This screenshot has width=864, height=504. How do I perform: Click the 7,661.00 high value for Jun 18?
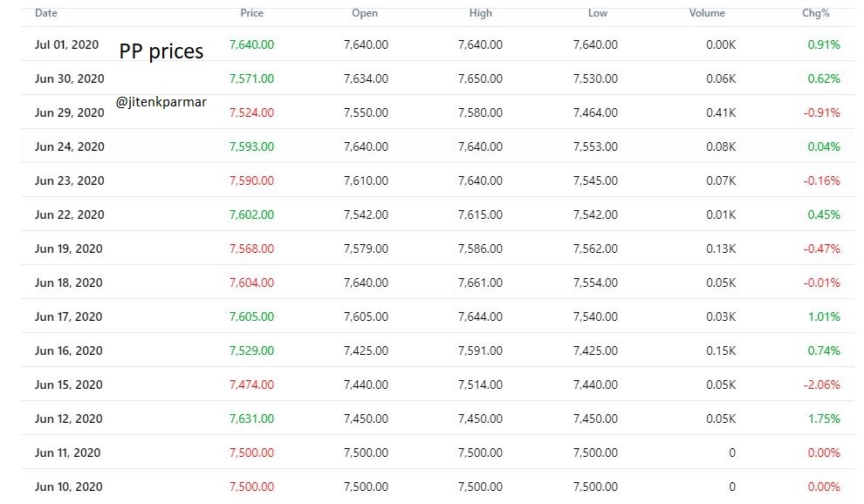click(478, 283)
